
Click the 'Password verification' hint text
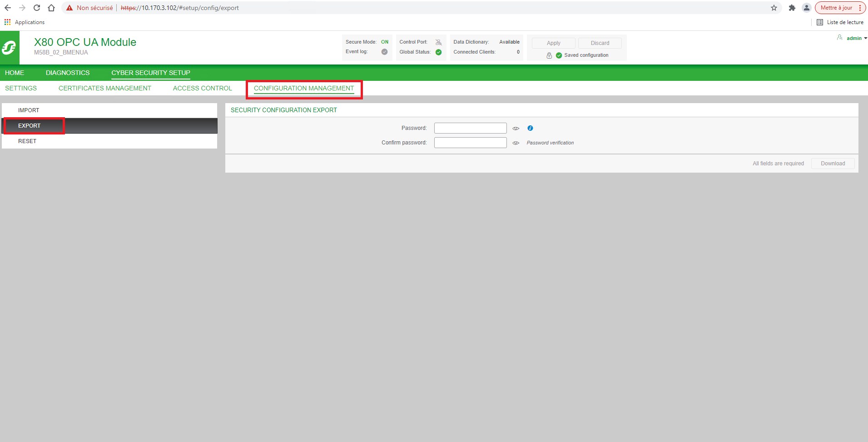550,143
